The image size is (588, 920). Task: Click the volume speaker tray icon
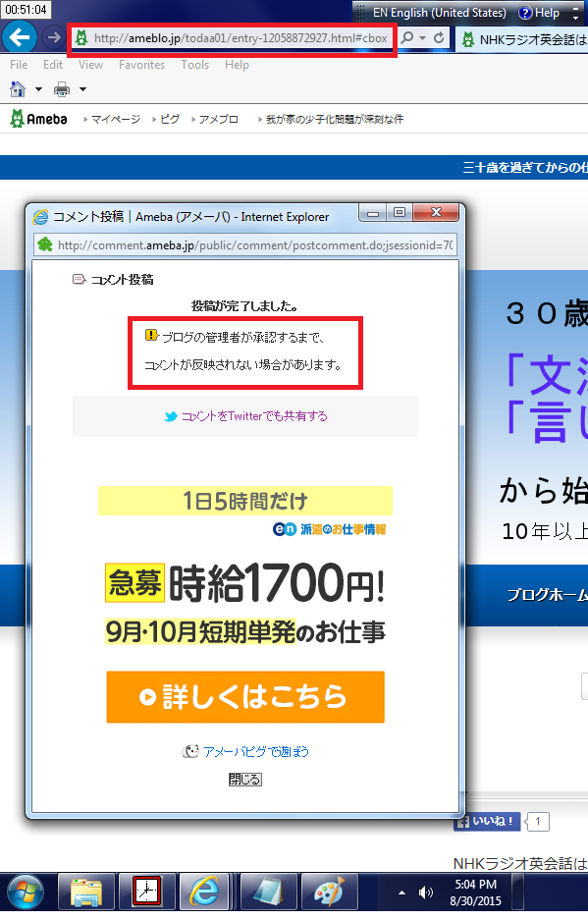(x=425, y=893)
